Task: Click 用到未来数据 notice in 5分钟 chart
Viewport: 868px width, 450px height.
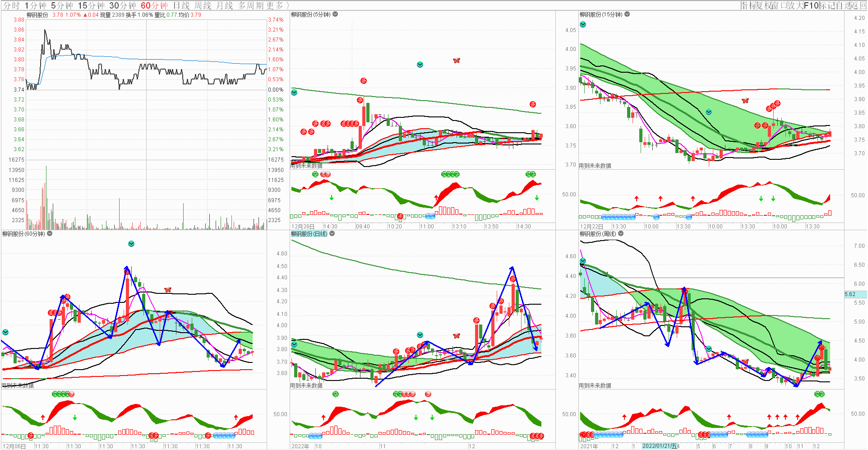Action: tap(306, 166)
